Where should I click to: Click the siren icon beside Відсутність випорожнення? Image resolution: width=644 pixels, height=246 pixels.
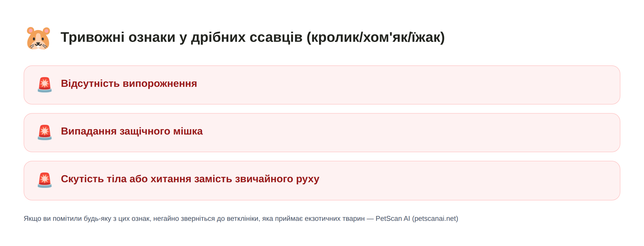coord(45,85)
